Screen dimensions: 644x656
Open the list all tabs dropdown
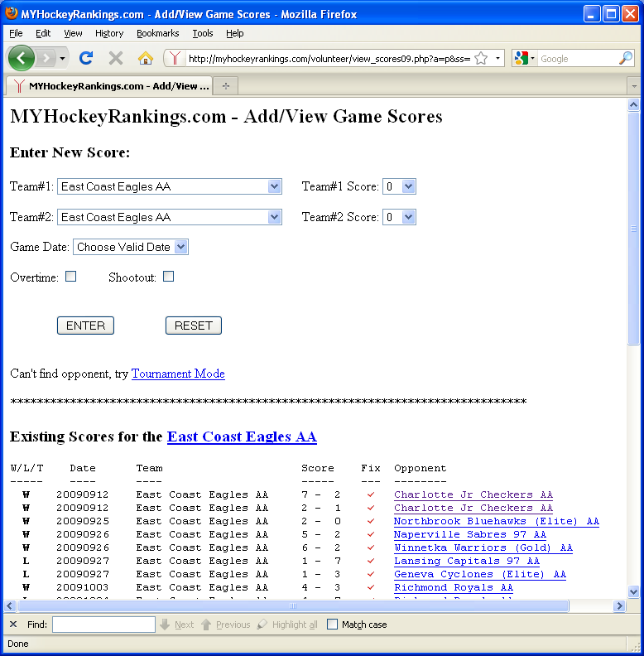click(634, 86)
